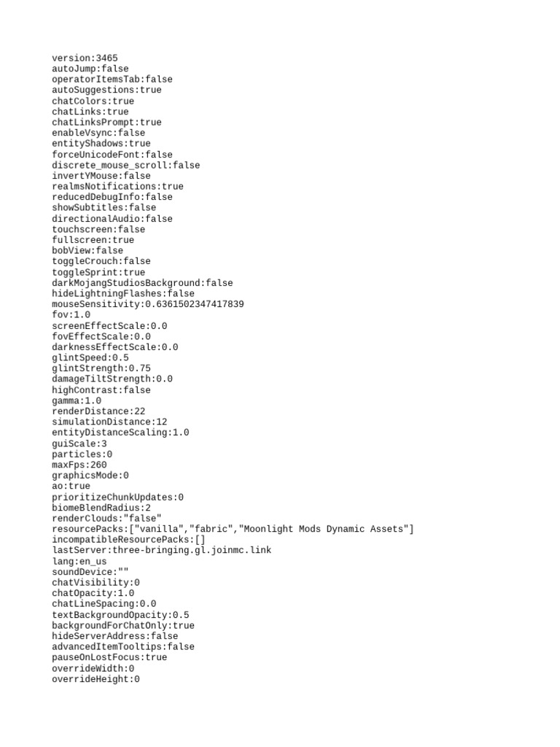Click the maxFps:260 setting
Image resolution: width=560 pixels, height=747 pixels.
(79, 465)
